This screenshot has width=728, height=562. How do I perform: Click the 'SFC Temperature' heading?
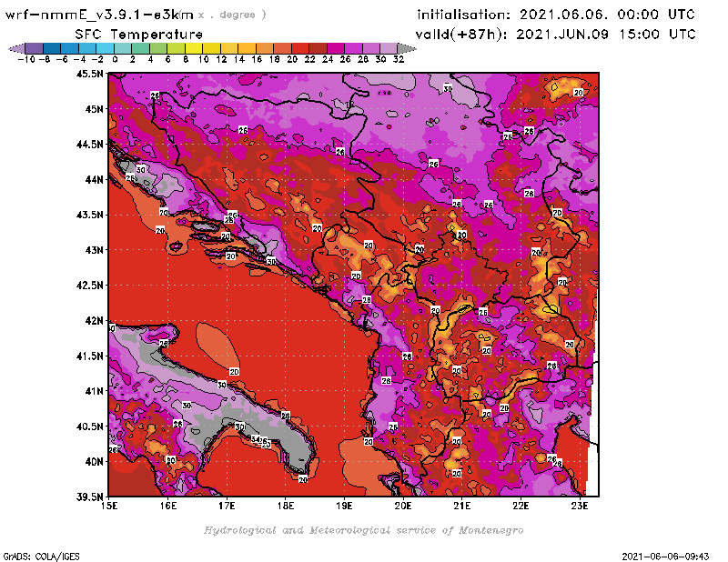pyautogui.click(x=139, y=35)
